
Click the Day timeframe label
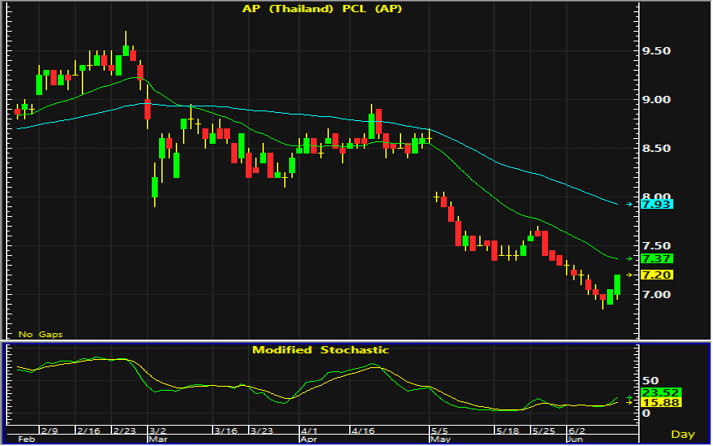click(683, 434)
